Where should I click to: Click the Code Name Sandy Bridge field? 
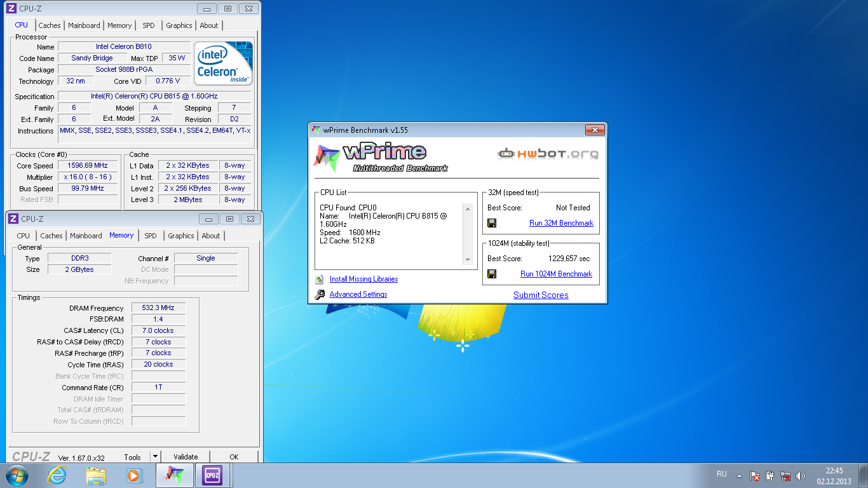click(92, 58)
